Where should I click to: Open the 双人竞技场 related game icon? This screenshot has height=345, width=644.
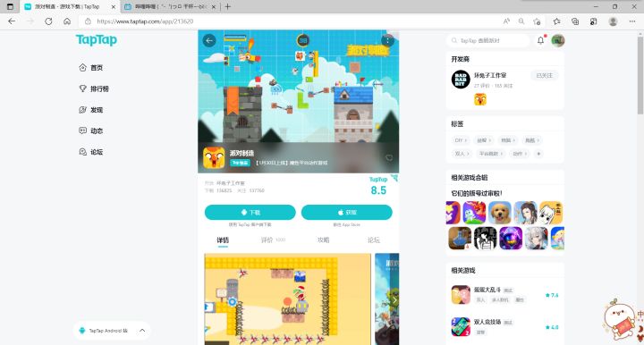pyautogui.click(x=461, y=326)
